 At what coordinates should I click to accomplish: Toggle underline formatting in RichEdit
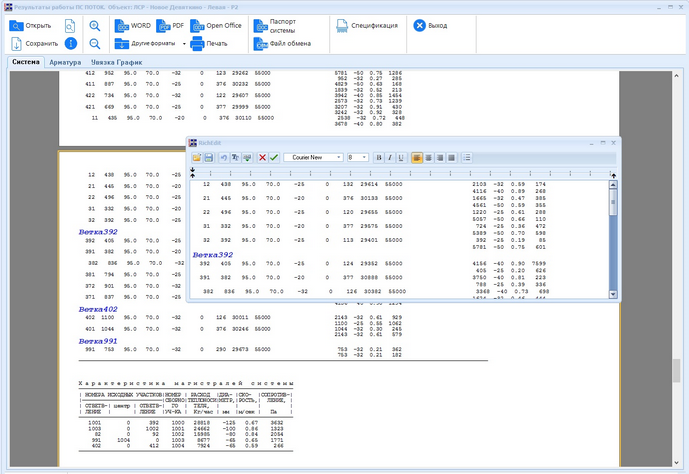click(x=401, y=157)
